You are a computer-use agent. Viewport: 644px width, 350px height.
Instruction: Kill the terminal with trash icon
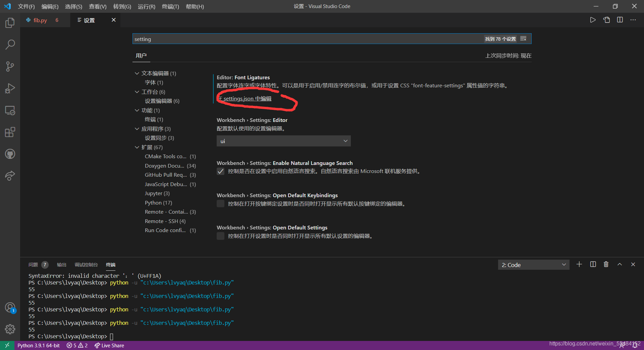coord(606,264)
